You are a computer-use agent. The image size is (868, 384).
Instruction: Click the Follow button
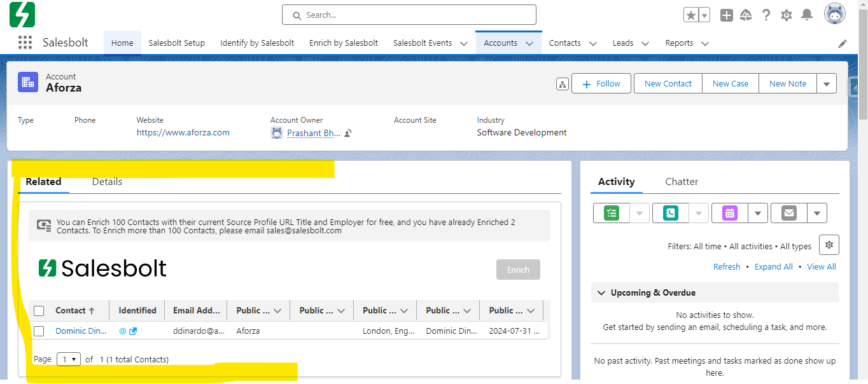[601, 83]
